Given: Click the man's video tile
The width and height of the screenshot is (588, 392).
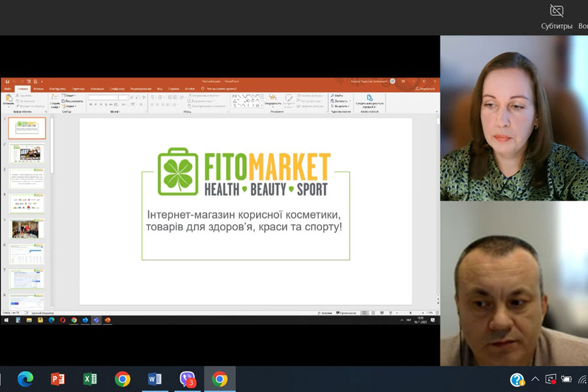Looking at the screenshot, I should click(514, 284).
